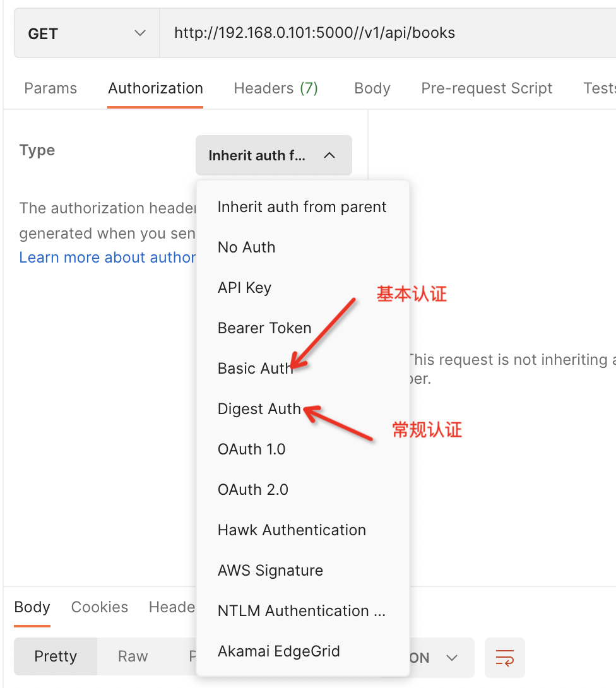Viewport: 616px width, 688px height.
Task: Choose OAuth 1.0 auth type
Action: pyautogui.click(x=302, y=449)
